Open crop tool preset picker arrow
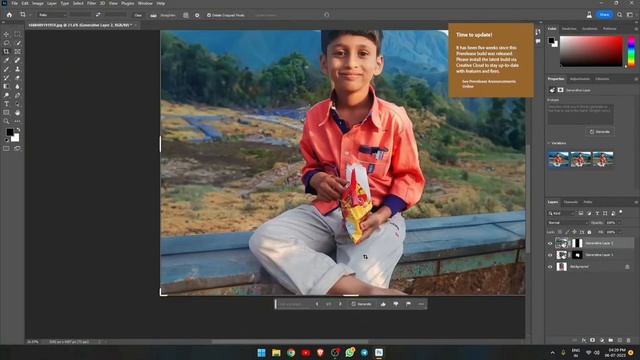This screenshot has width=640, height=360. tap(30, 15)
